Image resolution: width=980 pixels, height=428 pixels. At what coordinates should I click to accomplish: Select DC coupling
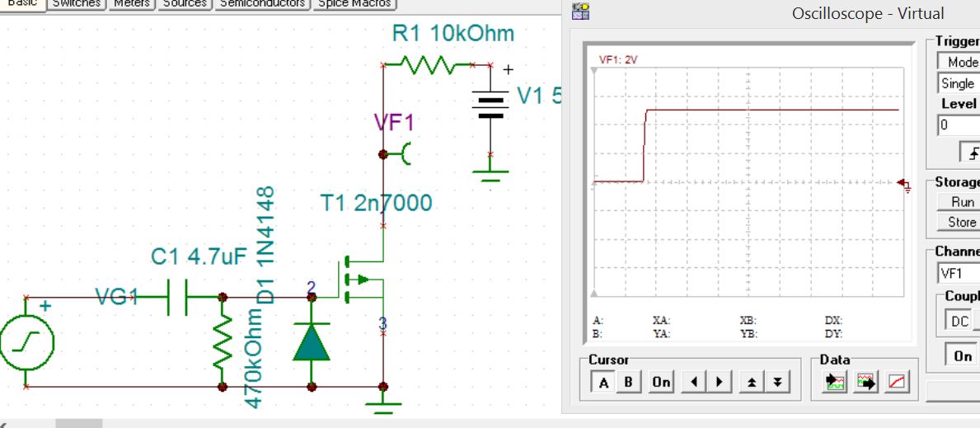pyautogui.click(x=959, y=321)
